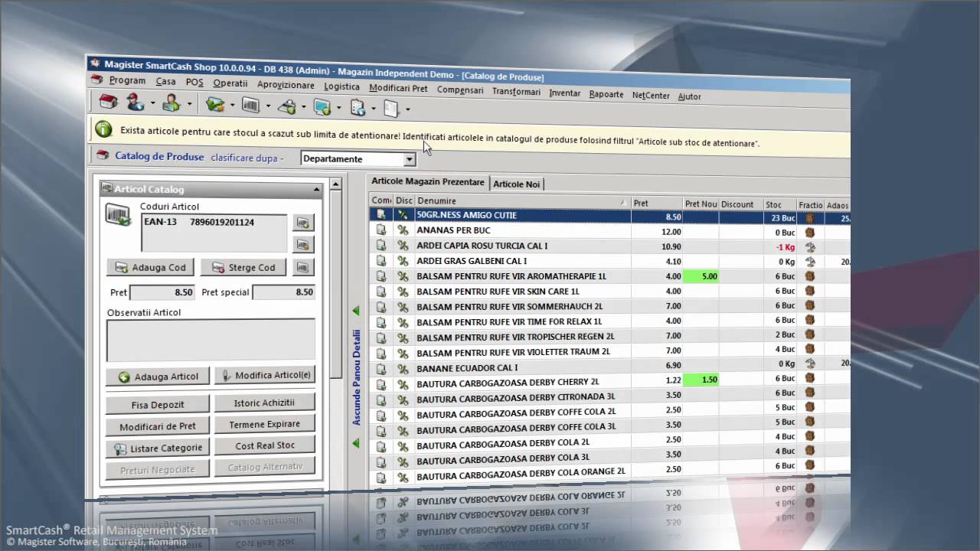The height and width of the screenshot is (551, 980).
Task: Click discount icon on DERBY CHERRY 2L row
Action: [x=403, y=383]
